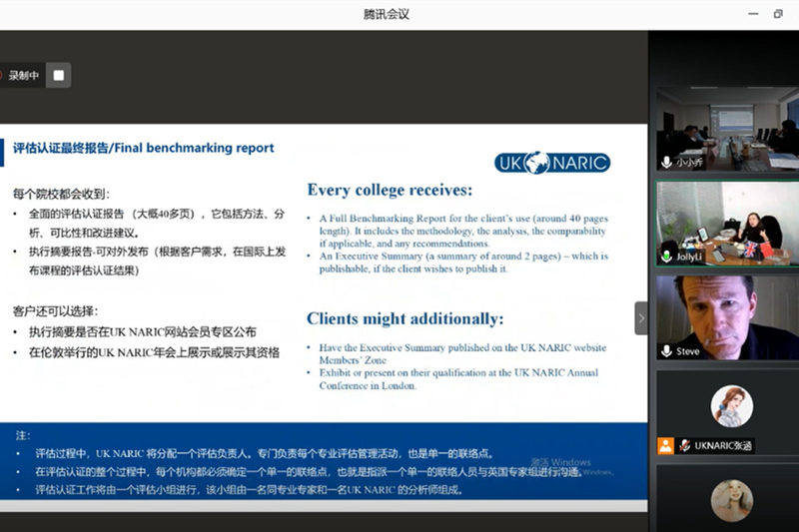Click JollyLi's green active microphone icon
Viewport: 799px width, 532px height.
666,257
